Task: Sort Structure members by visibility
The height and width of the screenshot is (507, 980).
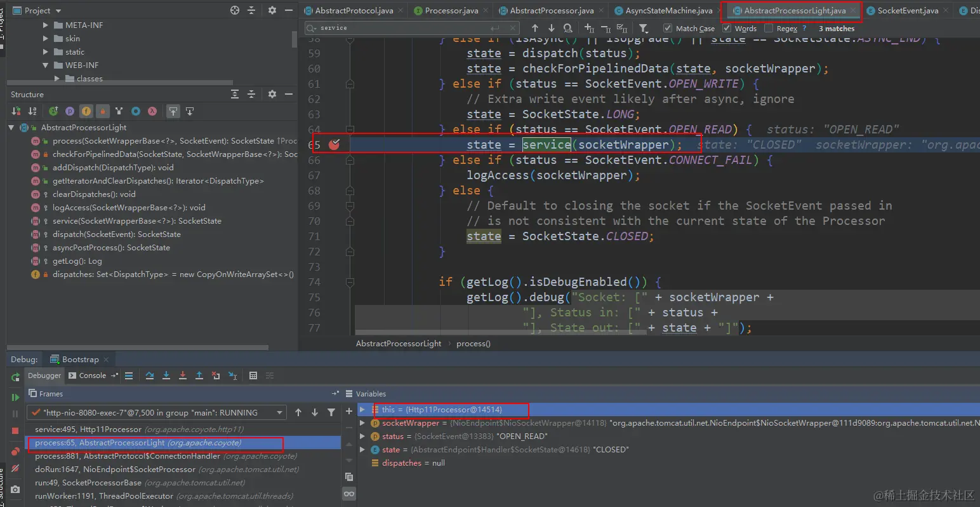Action: click(17, 111)
